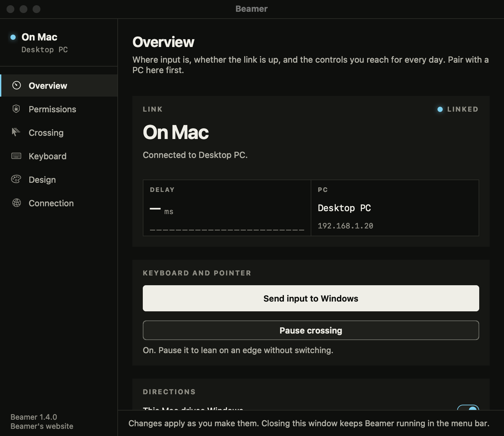The image size is (504, 436).
Task: Select the Connection globe icon in the sidebar
Action: click(16, 203)
